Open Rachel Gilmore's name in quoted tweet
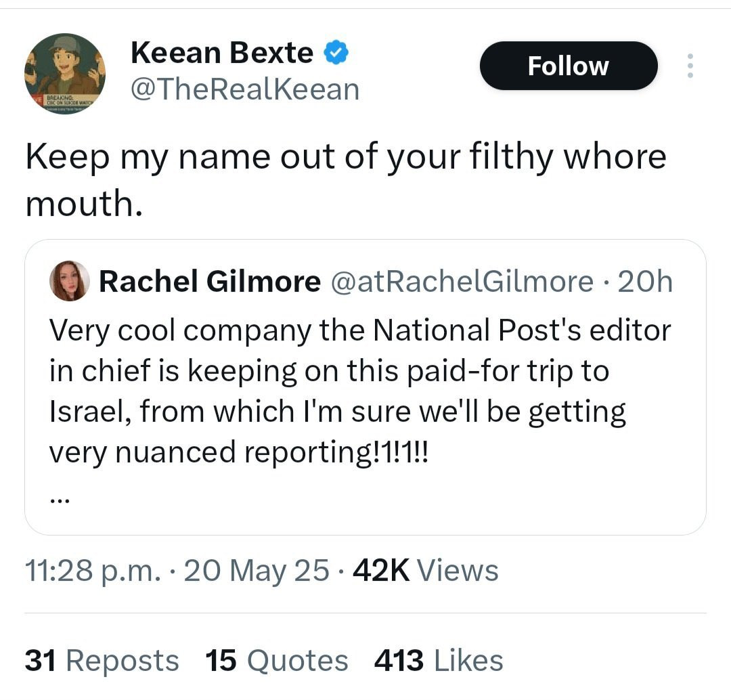Viewport: 731px width, 700px height. pyautogui.click(x=210, y=282)
